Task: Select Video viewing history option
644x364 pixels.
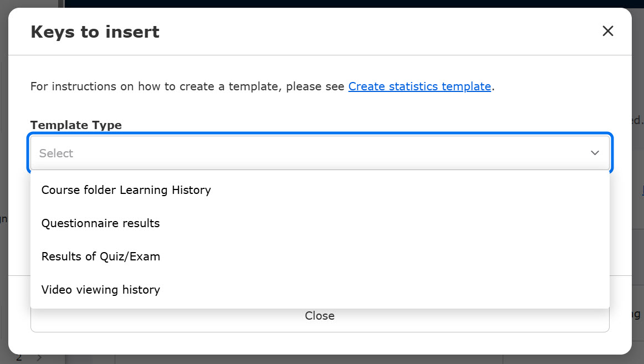Action: 101,290
